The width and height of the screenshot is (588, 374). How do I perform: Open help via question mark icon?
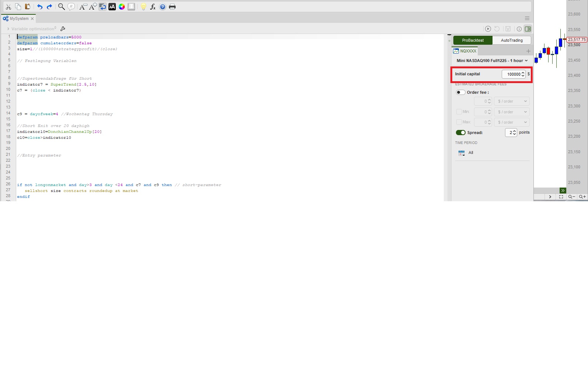pos(163,7)
